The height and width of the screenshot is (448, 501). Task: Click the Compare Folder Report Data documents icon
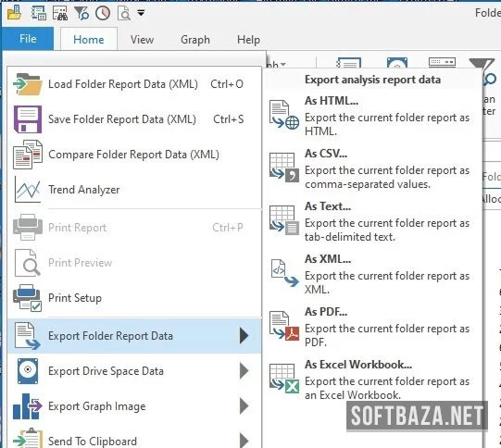tap(28, 155)
